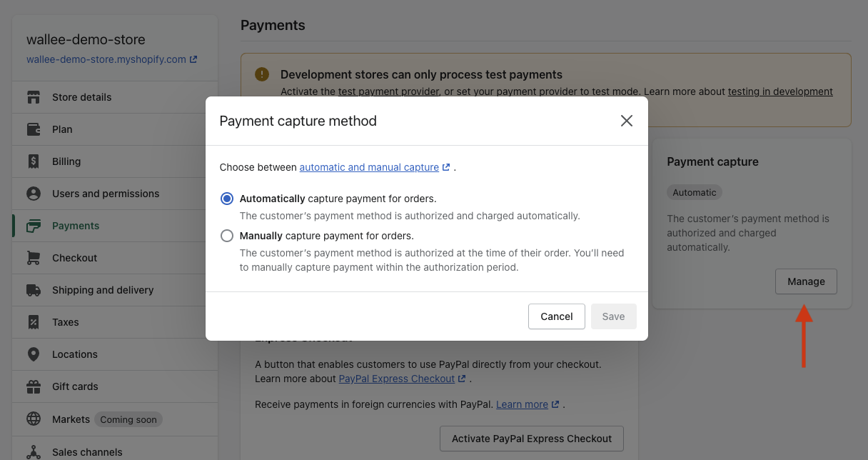Open Billing via its dollar receipt icon
The image size is (868, 460).
(34, 161)
